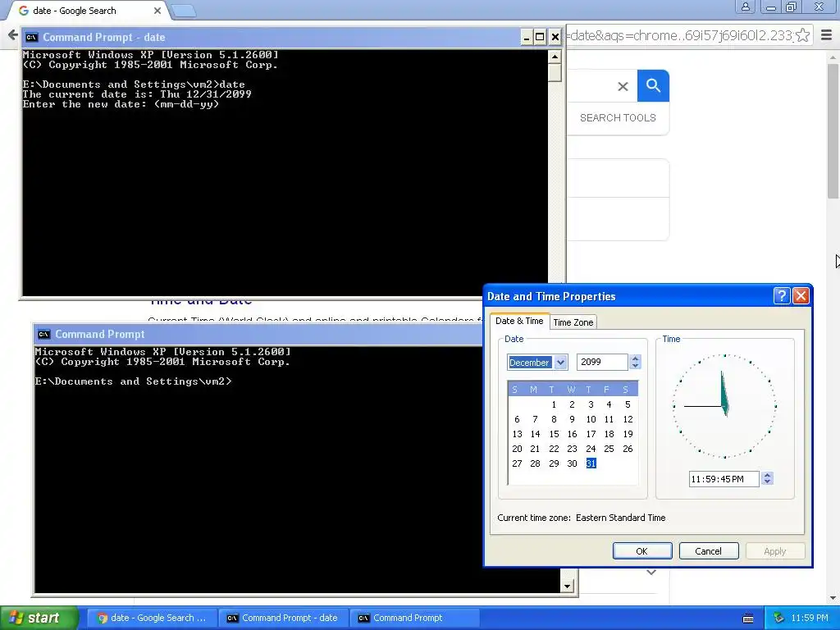Select day 31 in the calendar
Image resolution: width=840 pixels, height=630 pixels.
coord(591,463)
